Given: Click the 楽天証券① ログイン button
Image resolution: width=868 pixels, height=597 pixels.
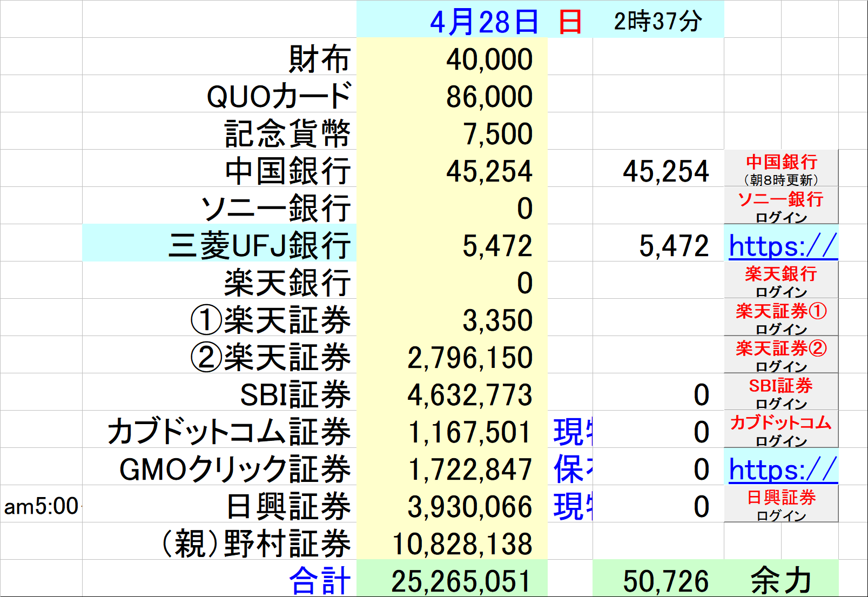Looking at the screenshot, I should [x=781, y=318].
